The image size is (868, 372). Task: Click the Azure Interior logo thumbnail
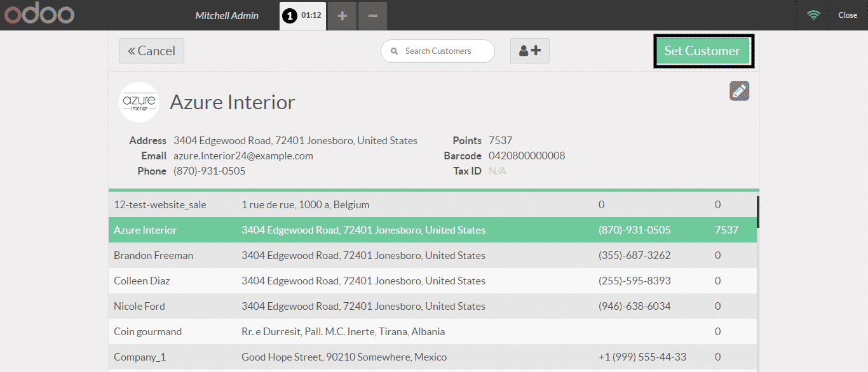(139, 102)
